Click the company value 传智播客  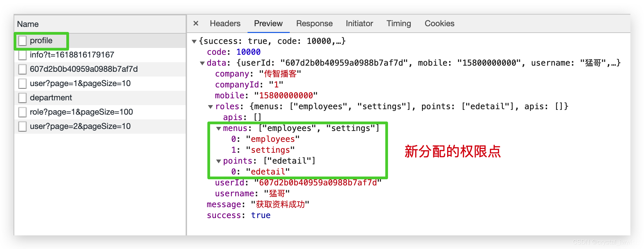point(280,74)
